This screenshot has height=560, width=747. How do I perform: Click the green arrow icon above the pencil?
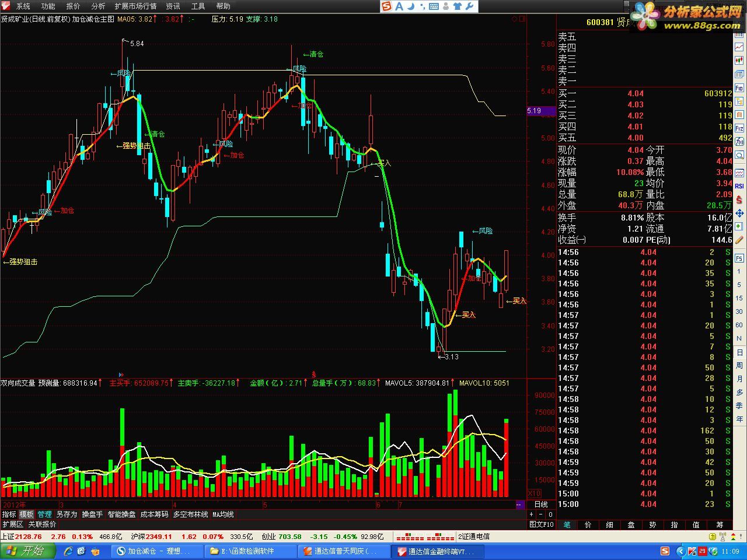tap(739, 226)
